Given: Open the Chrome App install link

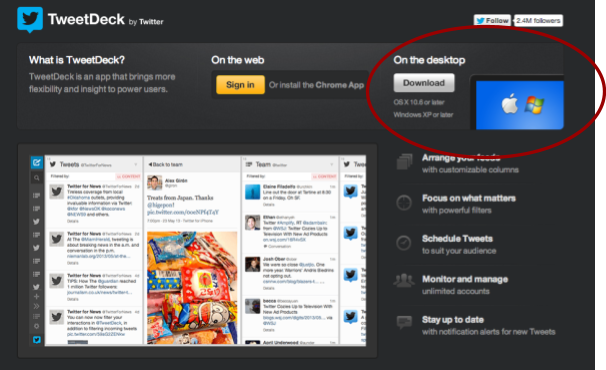Looking at the screenshot, I should coord(340,85).
